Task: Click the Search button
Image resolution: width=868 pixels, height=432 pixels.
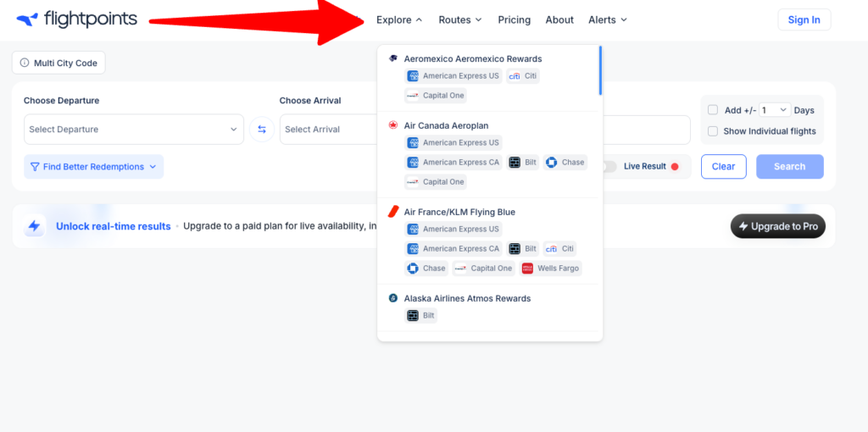Action: [790, 167]
